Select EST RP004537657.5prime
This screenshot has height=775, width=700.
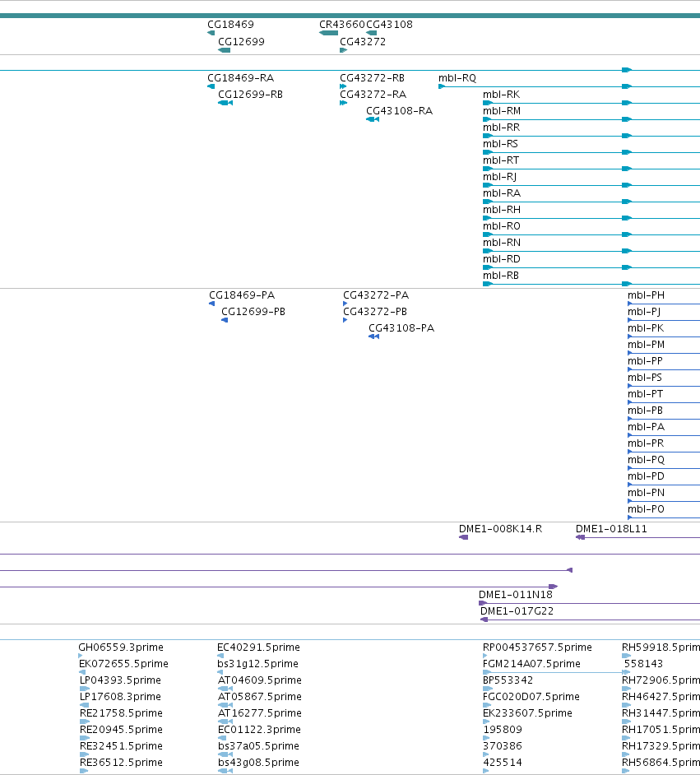tap(537, 647)
